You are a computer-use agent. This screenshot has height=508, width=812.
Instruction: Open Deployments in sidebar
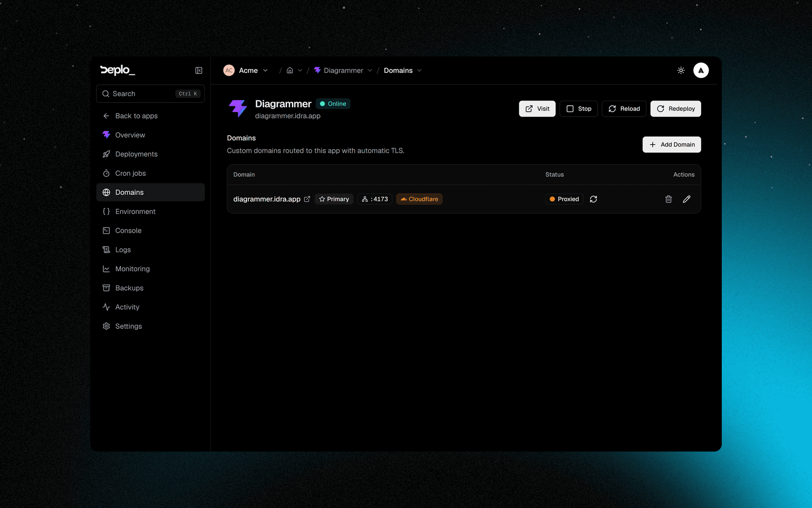150,154
